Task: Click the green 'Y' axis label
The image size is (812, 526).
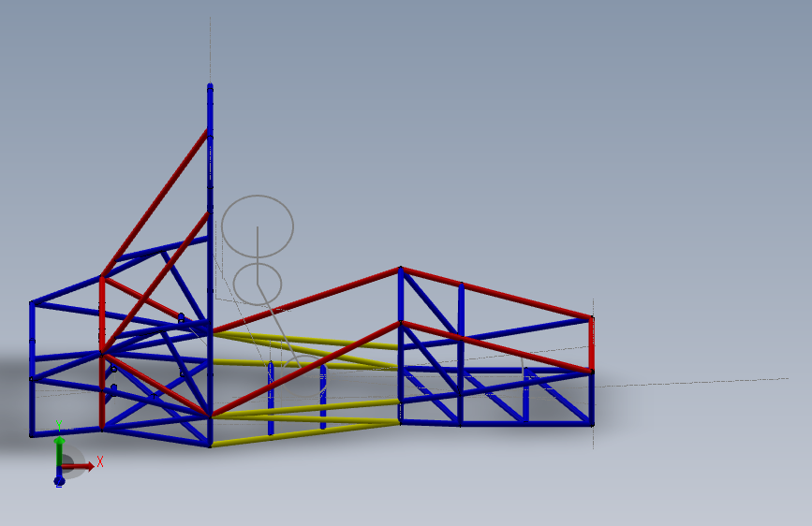Action: [x=59, y=426]
